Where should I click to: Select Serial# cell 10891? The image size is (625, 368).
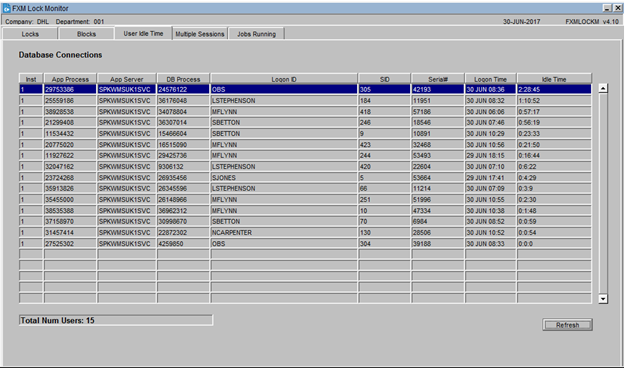(x=438, y=134)
